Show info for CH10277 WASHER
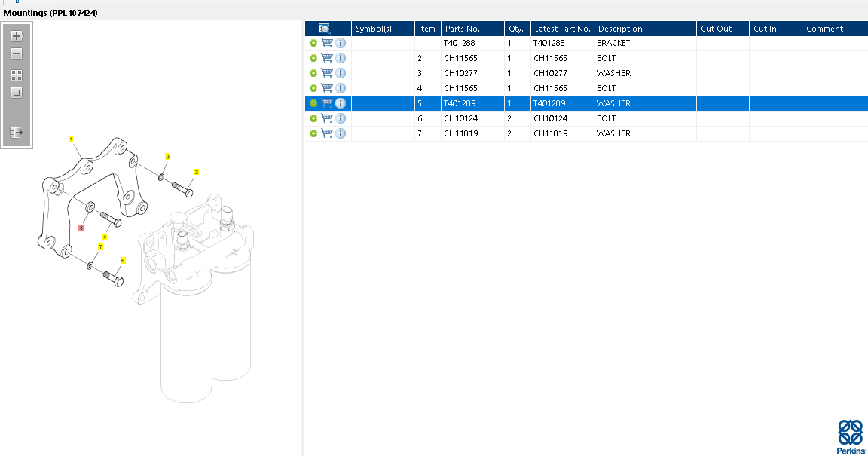Image resolution: width=868 pixels, height=456 pixels. pyautogui.click(x=341, y=72)
